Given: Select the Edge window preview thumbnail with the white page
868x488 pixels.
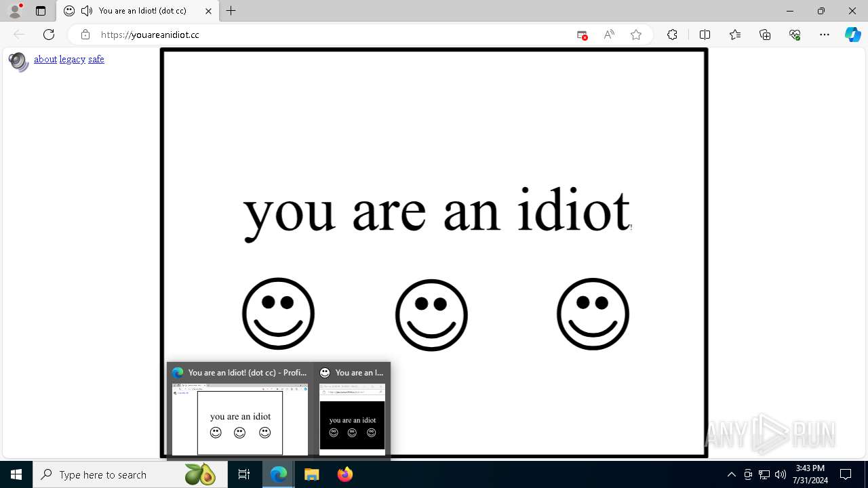Looking at the screenshot, I should (x=240, y=420).
